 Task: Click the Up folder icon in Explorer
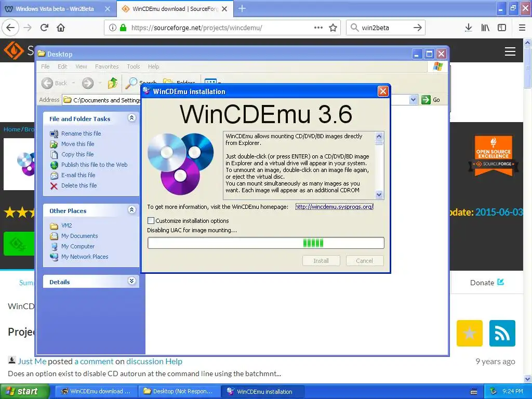(112, 83)
